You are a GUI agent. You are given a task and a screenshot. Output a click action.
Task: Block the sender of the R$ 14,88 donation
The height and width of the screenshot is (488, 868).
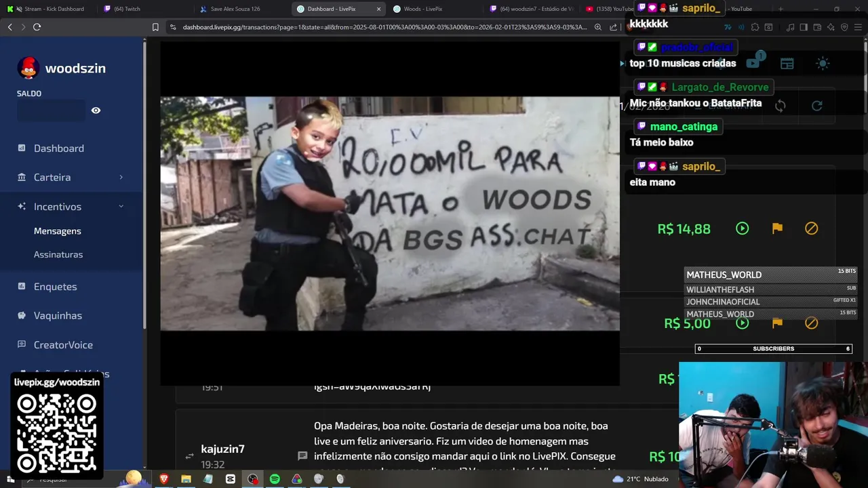pos(812,228)
